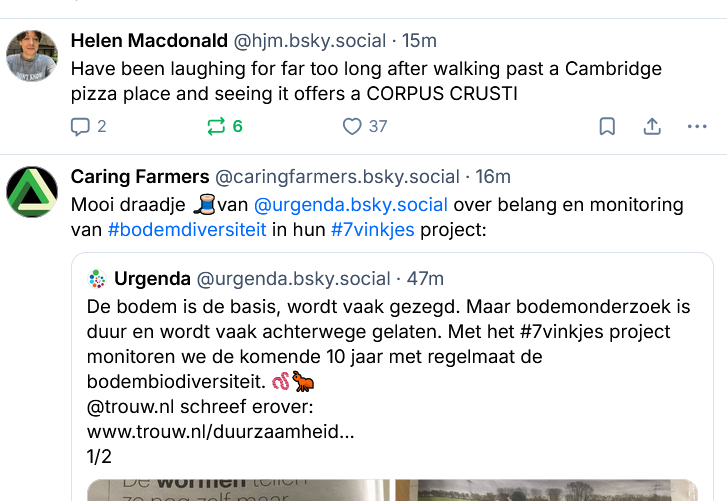Open the #bodemdiversiteit hashtag

186,229
